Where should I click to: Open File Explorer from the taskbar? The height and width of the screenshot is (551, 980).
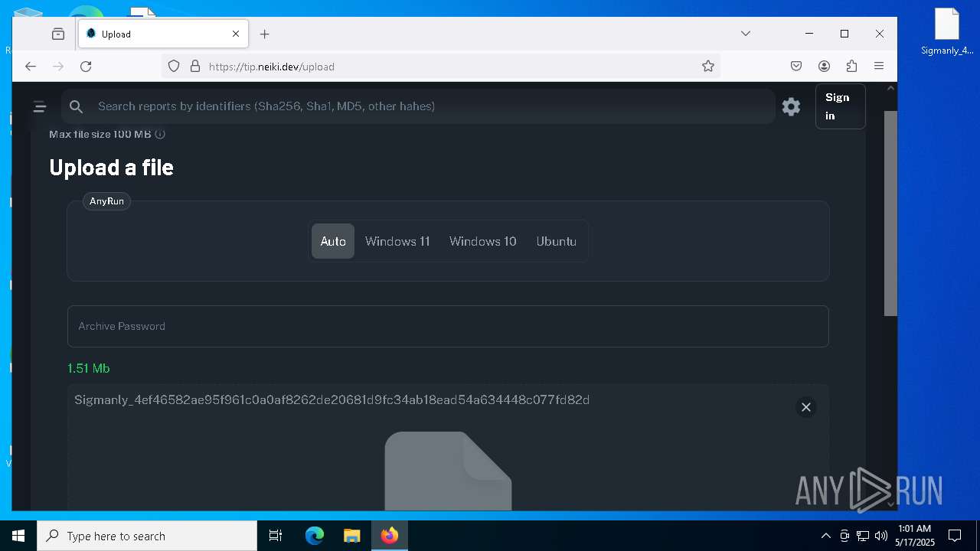pos(351,536)
